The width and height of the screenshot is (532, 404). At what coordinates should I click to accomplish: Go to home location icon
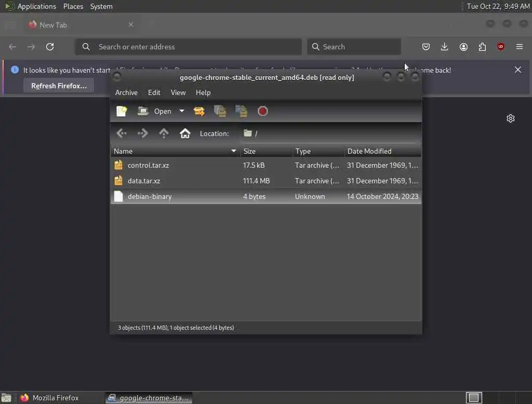click(x=185, y=133)
